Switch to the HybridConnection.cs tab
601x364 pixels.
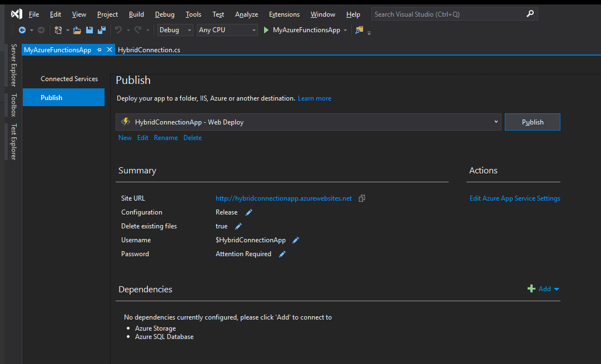tap(149, 50)
